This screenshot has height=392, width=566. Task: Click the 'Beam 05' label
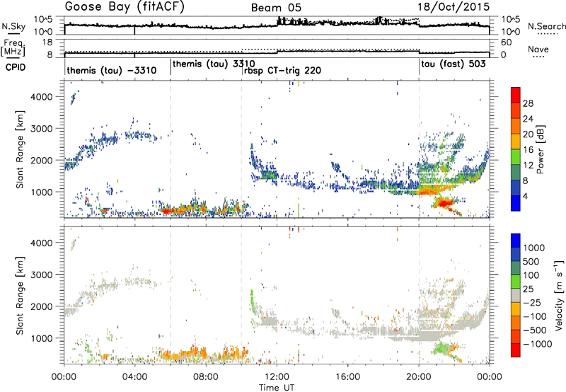(x=276, y=8)
